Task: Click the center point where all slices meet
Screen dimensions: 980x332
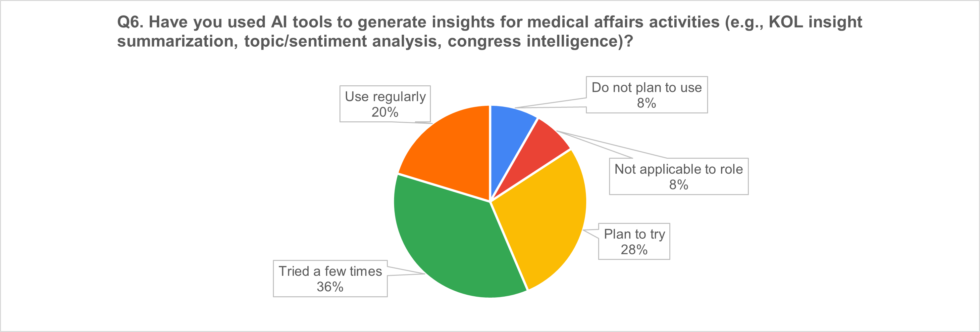Action: (490, 201)
